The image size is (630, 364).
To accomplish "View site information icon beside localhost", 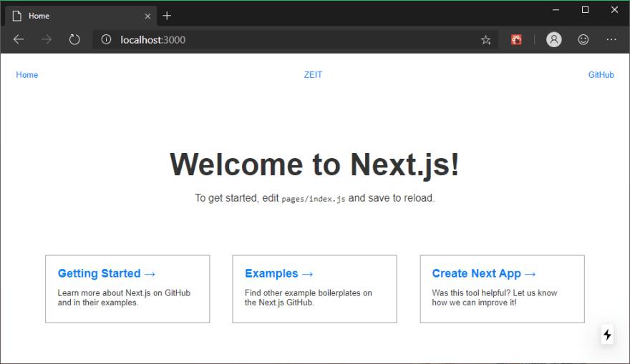I will pos(106,39).
